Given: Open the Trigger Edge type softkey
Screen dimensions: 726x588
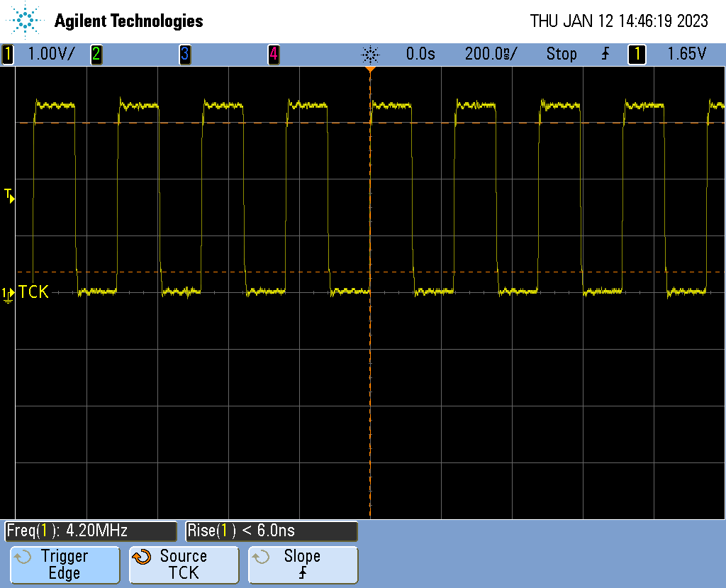Looking at the screenshot, I should click(x=65, y=565).
